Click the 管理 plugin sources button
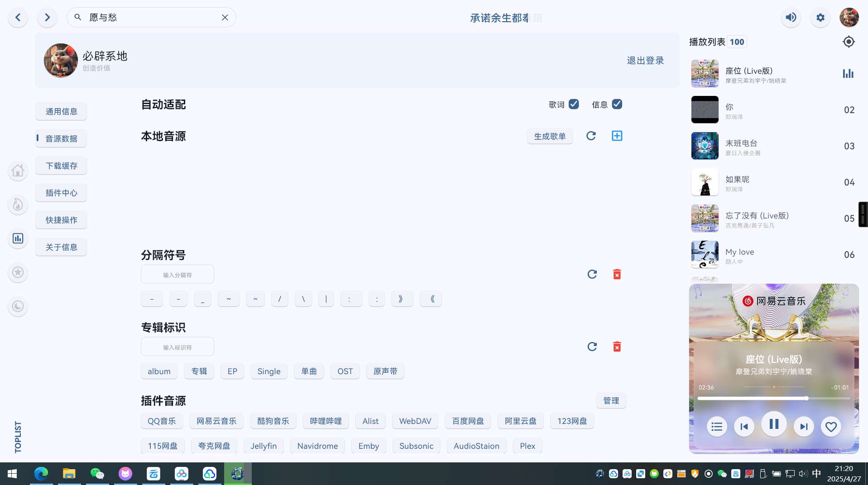Screen dimensions: 868x485 pos(611,400)
